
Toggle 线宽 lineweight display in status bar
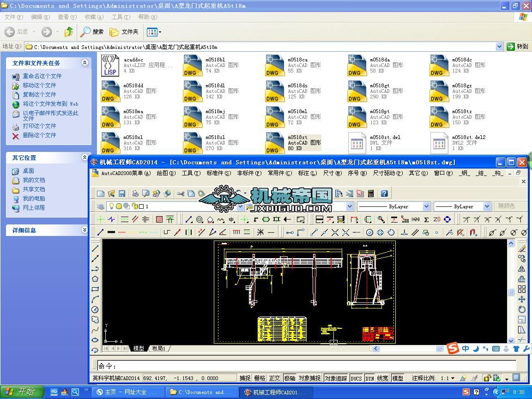[x=383, y=378]
